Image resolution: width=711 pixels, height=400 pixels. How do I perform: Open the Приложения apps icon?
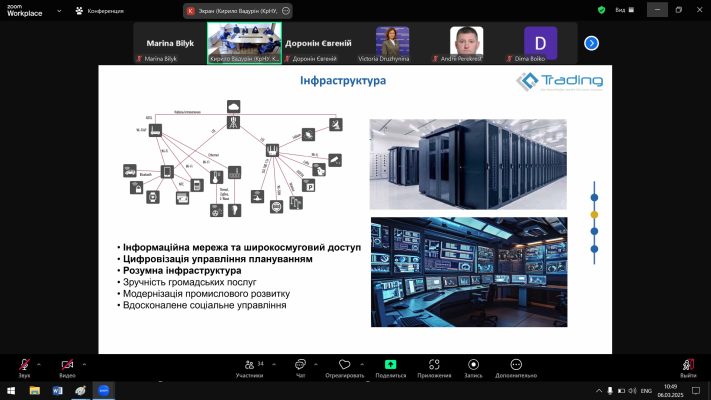coord(434,368)
